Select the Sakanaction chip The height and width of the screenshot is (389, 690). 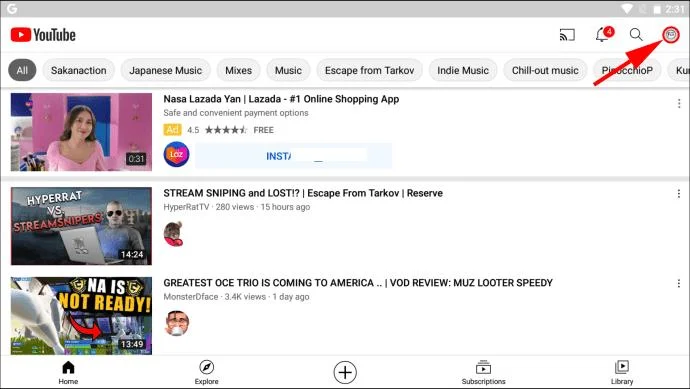coord(79,70)
